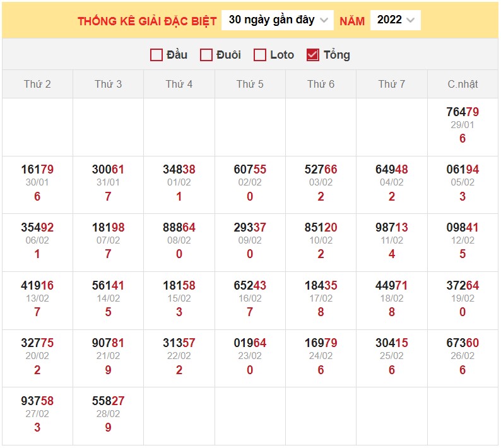The image size is (501, 448).
Task: Click the Thứ 2 column header
Action: coord(37,84)
